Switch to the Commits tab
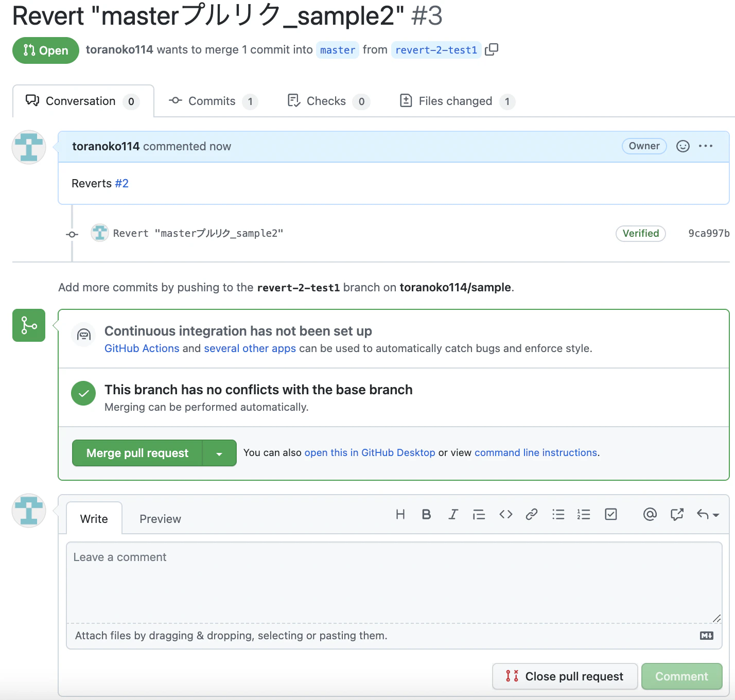Viewport: 735px width, 700px height. [x=213, y=101]
